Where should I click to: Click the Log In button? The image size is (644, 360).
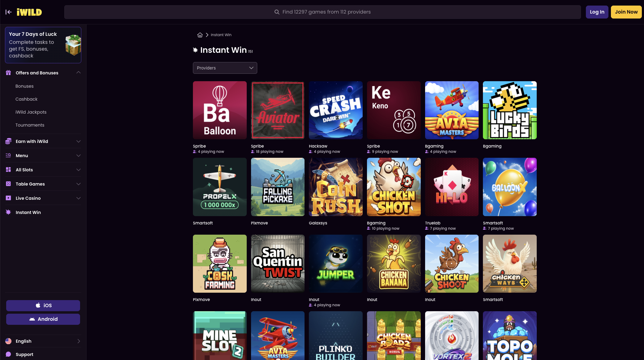(x=597, y=12)
